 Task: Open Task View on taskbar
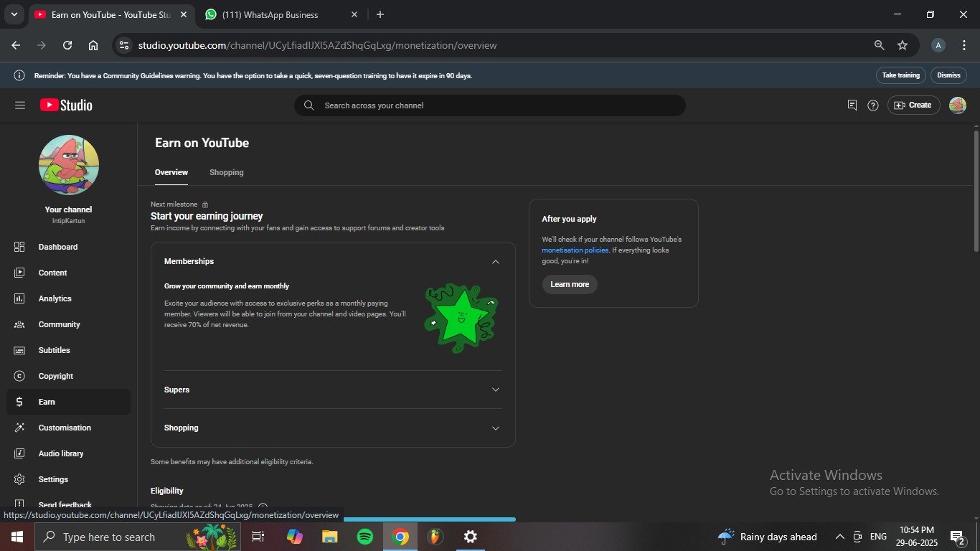(x=258, y=537)
